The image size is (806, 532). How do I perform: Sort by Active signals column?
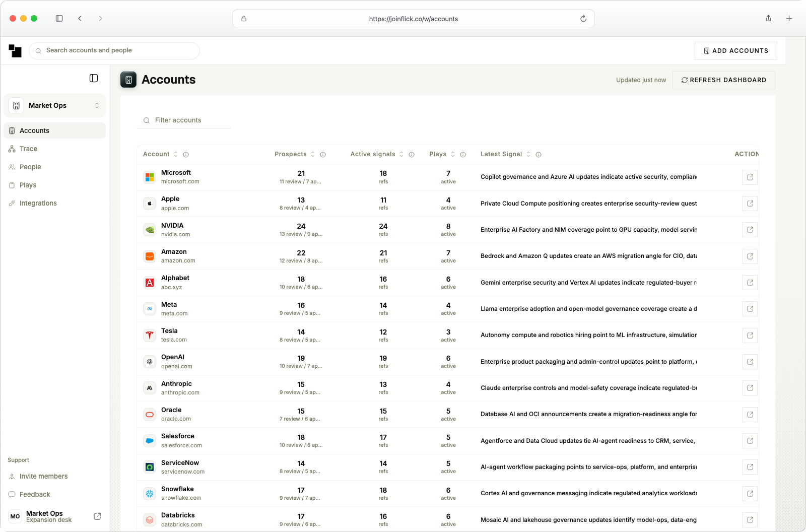point(401,155)
